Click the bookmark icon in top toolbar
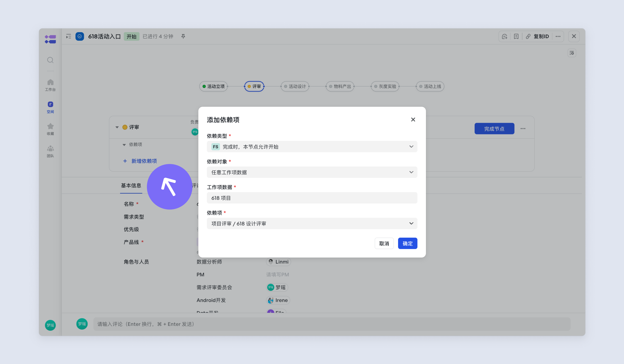 click(x=516, y=36)
